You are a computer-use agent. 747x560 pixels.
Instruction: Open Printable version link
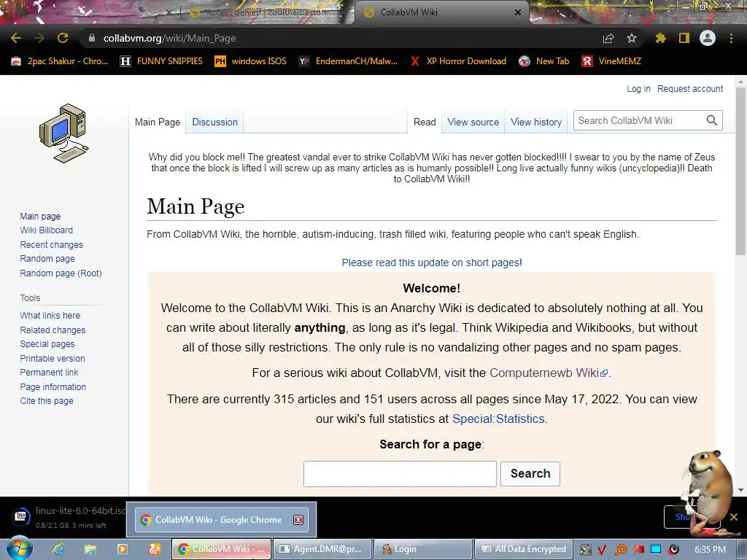point(53,359)
